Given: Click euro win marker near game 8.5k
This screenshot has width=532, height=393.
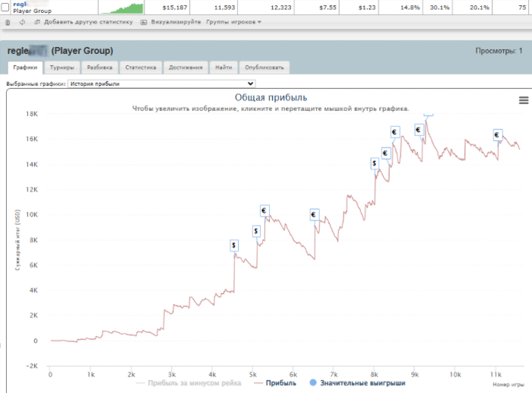Looking at the screenshot, I should click(394, 132).
